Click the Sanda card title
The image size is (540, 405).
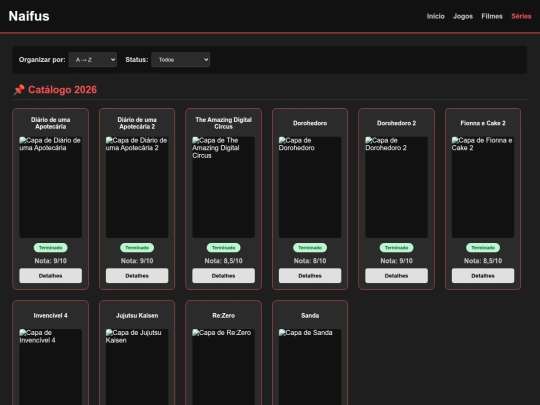[310, 315]
